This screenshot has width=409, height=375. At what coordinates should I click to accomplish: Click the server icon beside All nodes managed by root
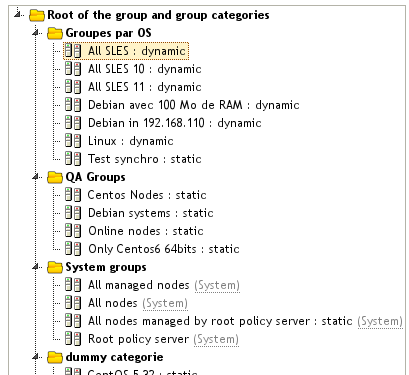coord(73,321)
